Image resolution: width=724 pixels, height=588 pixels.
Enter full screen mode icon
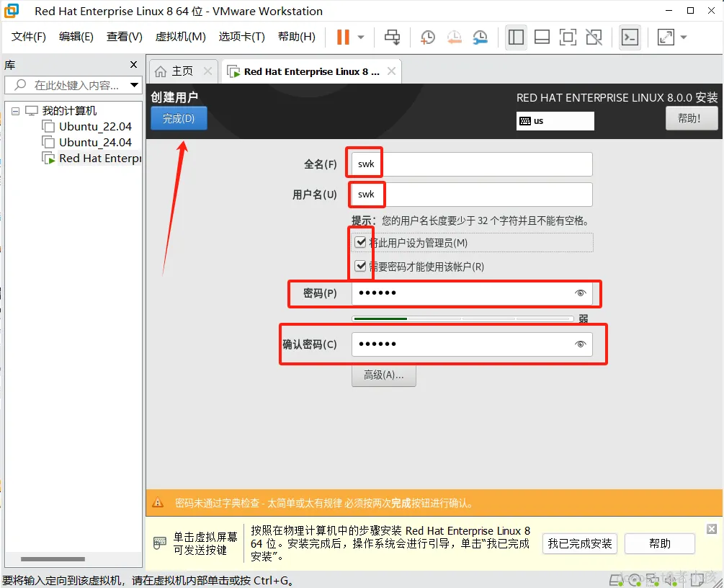point(568,37)
